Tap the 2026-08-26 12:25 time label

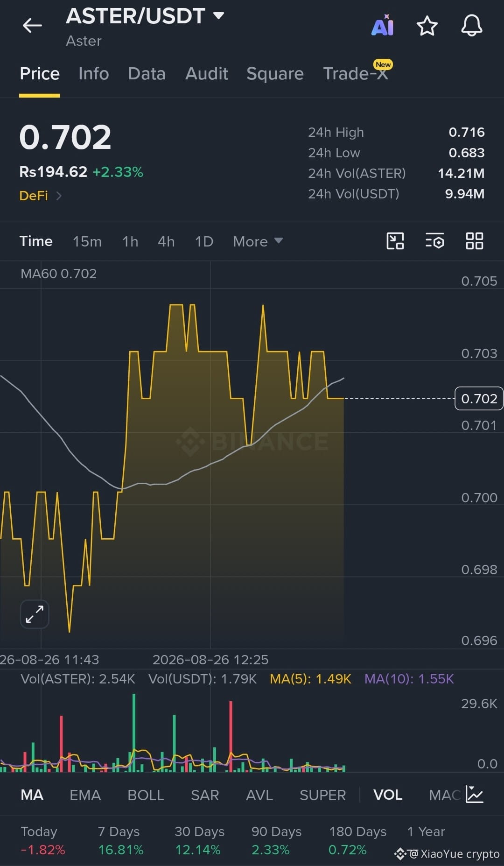[210, 660]
